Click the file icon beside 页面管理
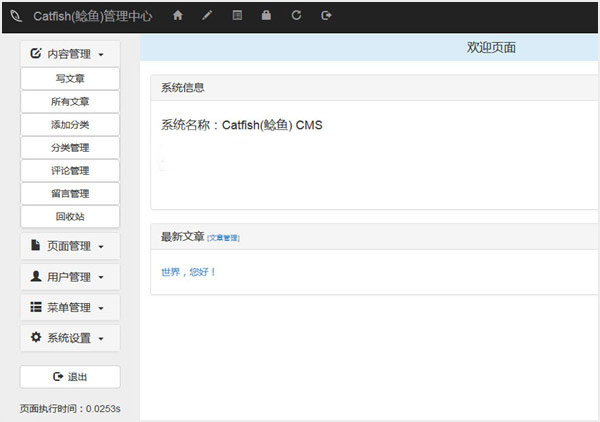This screenshot has height=422, width=600. 36,245
